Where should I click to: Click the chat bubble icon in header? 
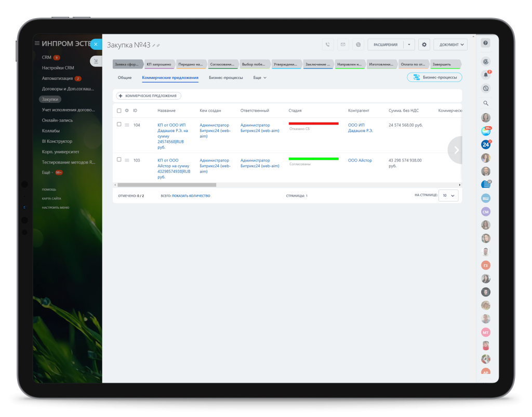(358, 45)
